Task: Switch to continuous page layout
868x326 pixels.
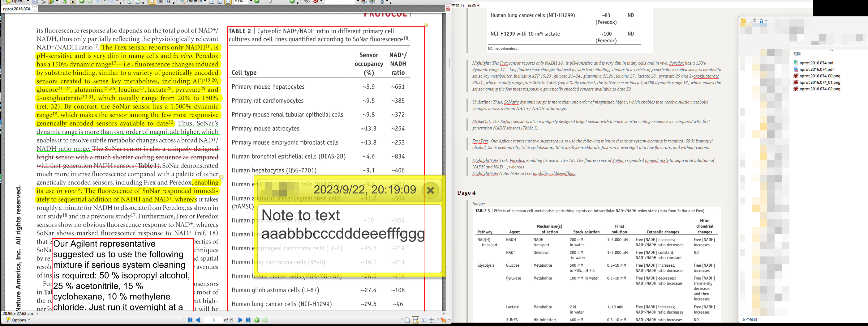Action: (x=415, y=320)
